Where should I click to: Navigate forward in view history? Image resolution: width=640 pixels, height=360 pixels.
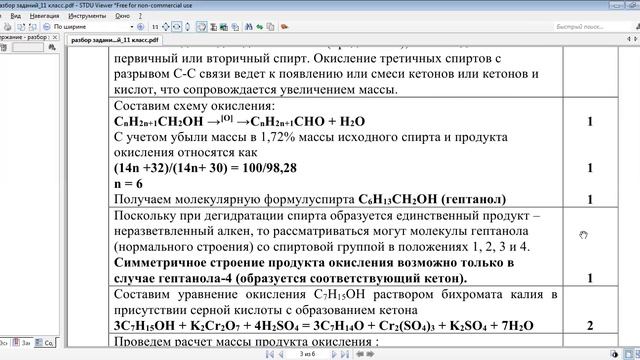[x=370, y=354]
